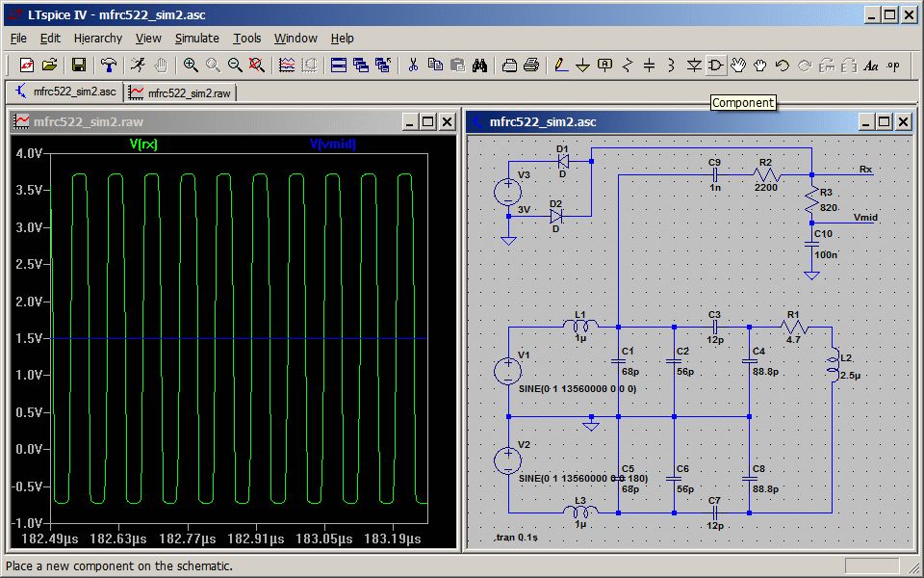Place a ground symbol from the toolbar
This screenshot has height=578, width=924.
pyautogui.click(x=582, y=66)
